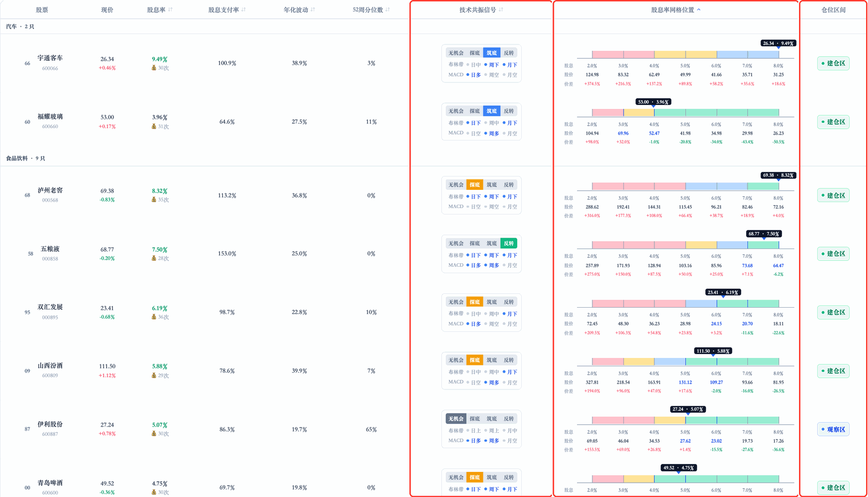Viewport: 868px width, 497px height.
Task: Click the 股票 column header
Action: [42, 10]
